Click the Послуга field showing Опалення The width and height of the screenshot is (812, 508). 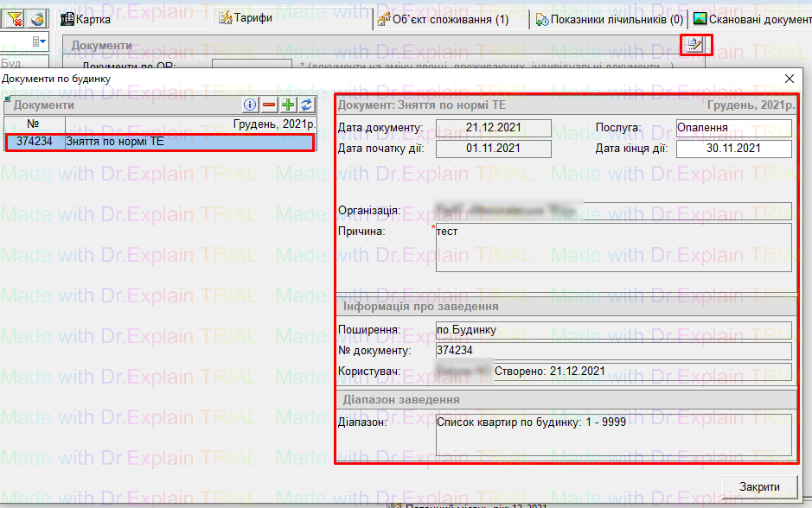coord(733,128)
